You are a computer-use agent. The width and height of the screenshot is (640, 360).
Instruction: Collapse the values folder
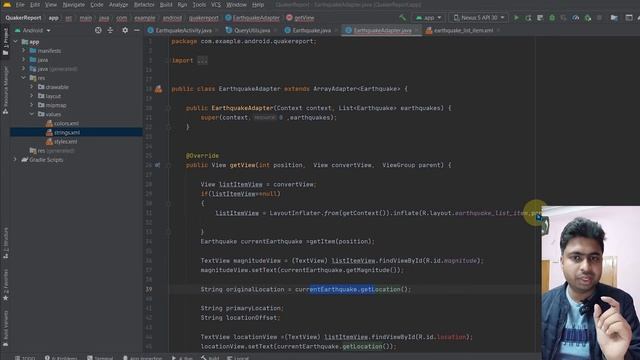tap(32, 114)
